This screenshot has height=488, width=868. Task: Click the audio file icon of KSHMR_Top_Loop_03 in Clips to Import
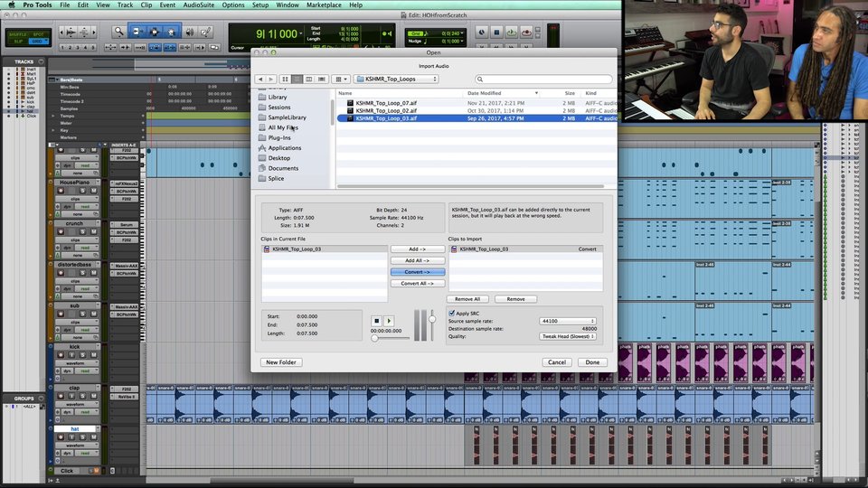(x=454, y=249)
